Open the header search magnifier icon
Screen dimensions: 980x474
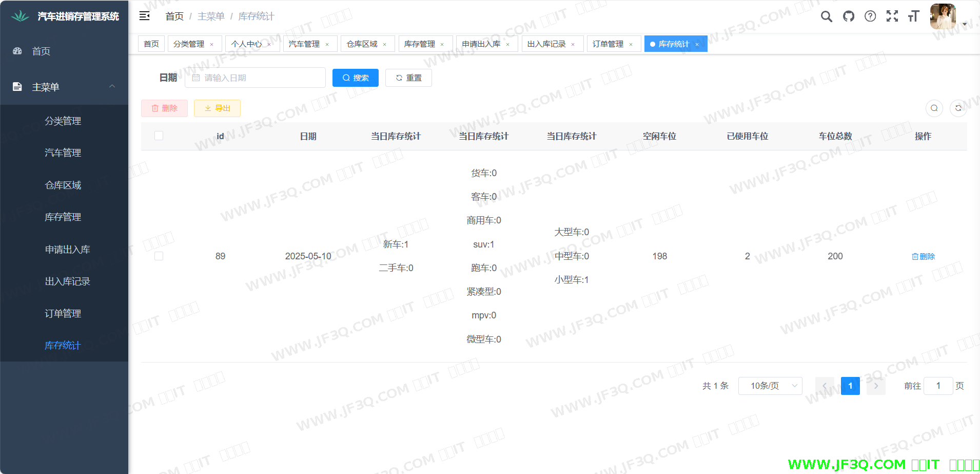(x=826, y=16)
